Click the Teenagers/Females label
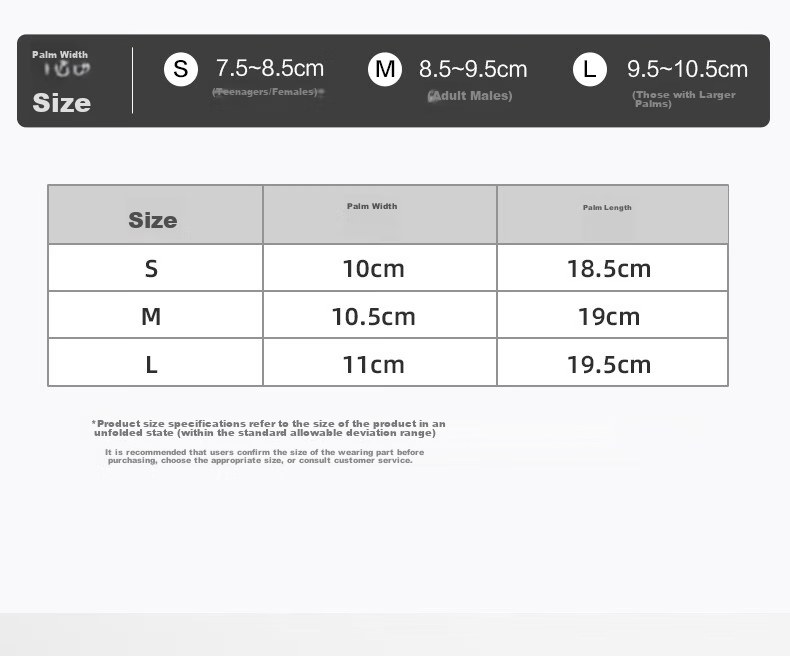 pos(268,92)
